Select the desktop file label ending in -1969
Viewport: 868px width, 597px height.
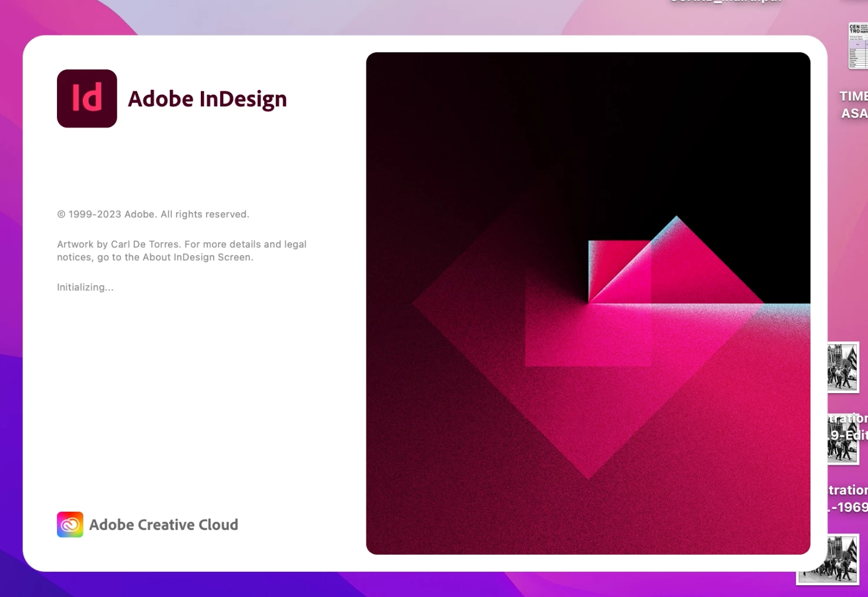pyautogui.click(x=848, y=499)
